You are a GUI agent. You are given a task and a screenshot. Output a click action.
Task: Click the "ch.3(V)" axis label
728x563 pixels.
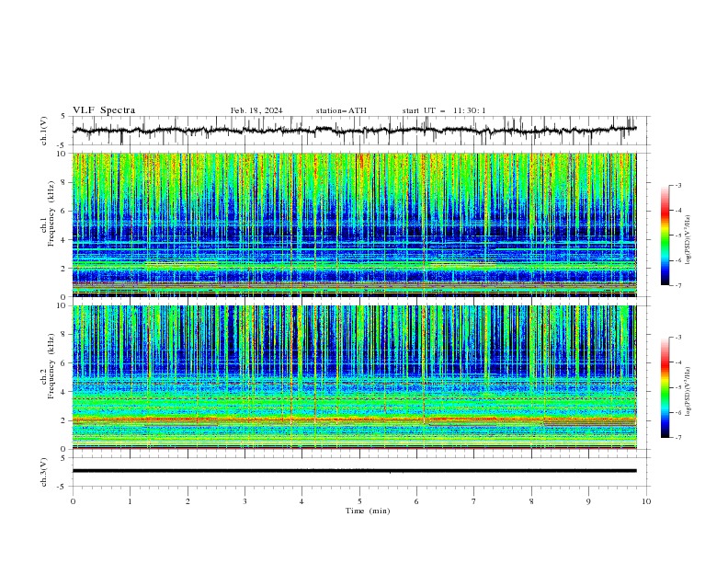44,472
